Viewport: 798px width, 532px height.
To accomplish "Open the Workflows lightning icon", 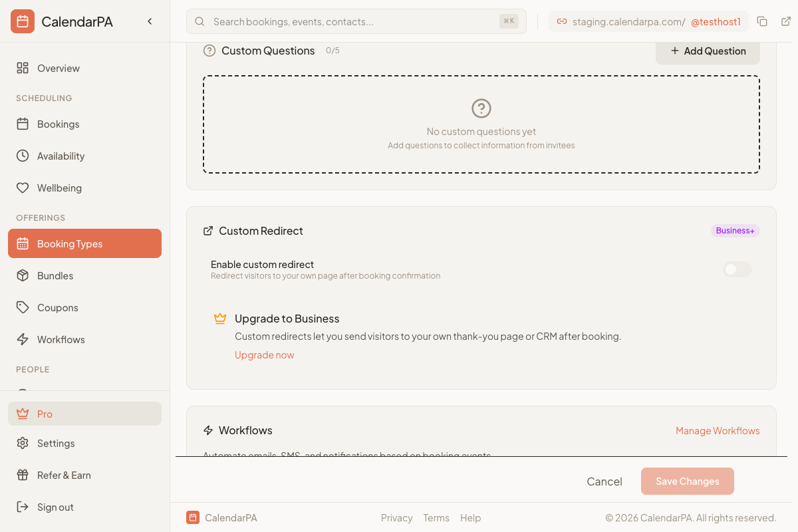I will point(22,339).
